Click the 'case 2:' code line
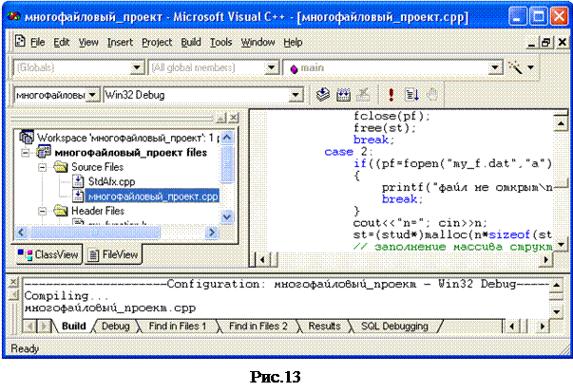Image resolution: width=573 pixels, height=392 pixels. pos(348,152)
